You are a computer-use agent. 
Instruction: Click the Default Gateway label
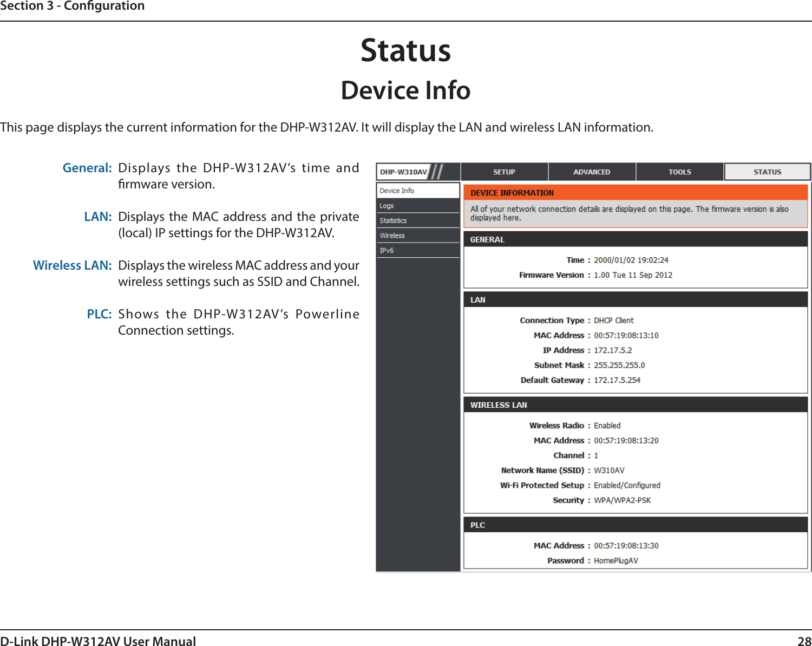pos(553,380)
